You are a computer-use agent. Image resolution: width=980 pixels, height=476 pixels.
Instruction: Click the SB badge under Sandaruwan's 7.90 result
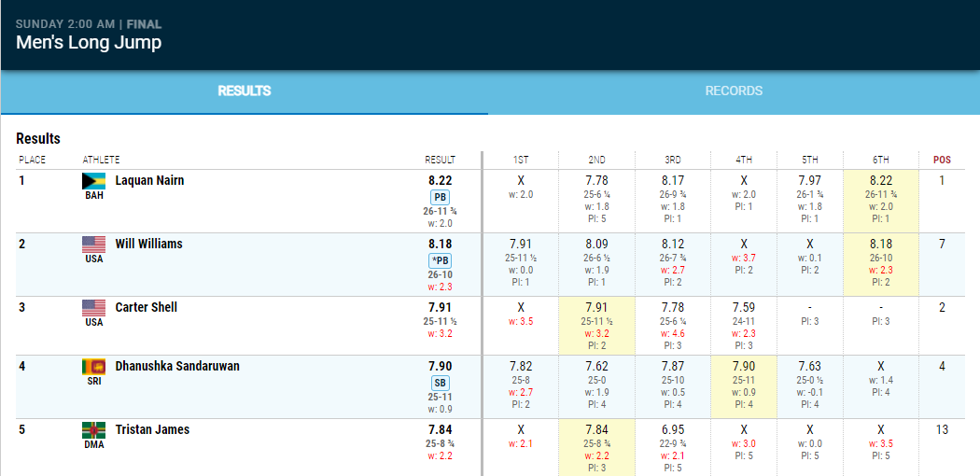[x=440, y=383]
